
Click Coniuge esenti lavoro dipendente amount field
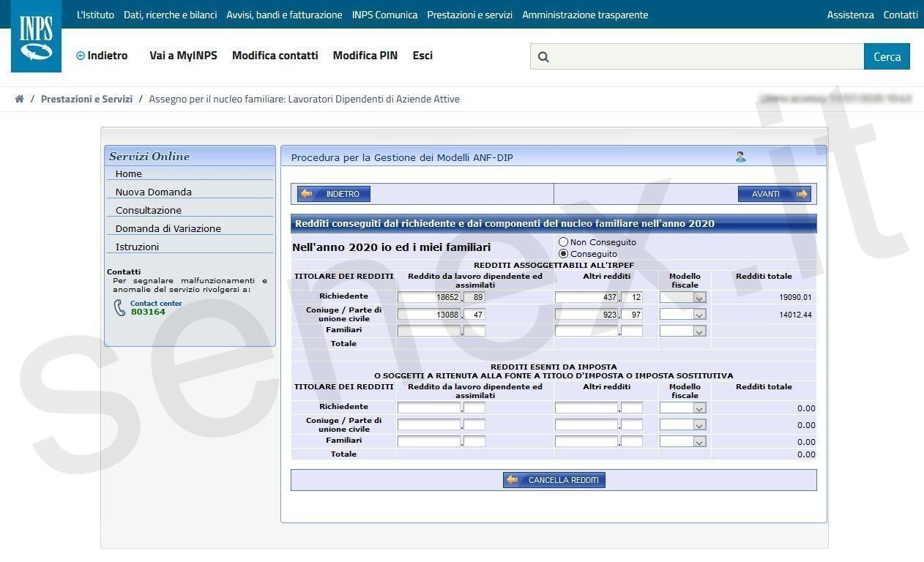(x=429, y=424)
